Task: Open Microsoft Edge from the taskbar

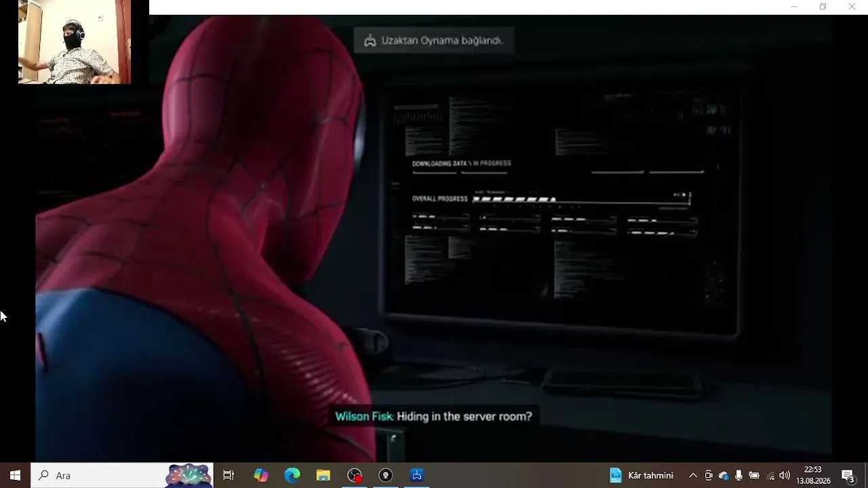Action: (x=292, y=476)
